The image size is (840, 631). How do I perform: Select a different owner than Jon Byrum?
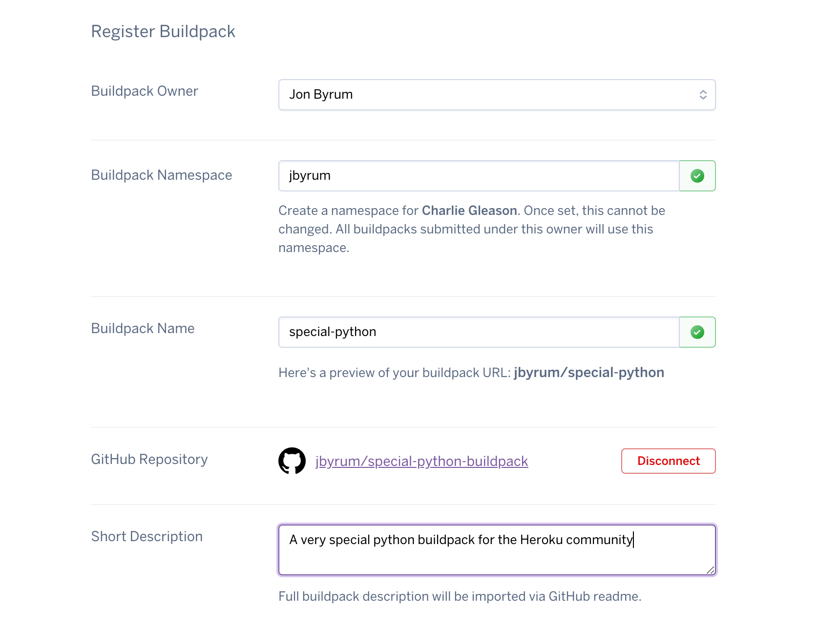(x=497, y=94)
